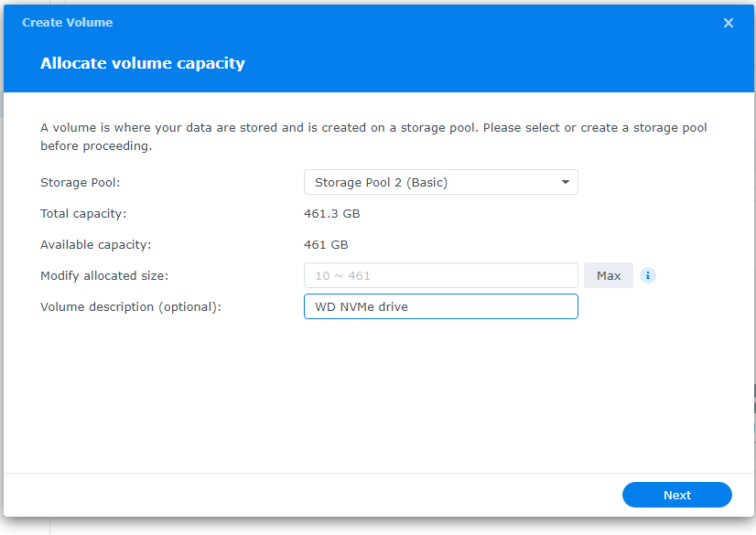Click the Modify allocated size label
756x535 pixels.
pyautogui.click(x=104, y=275)
